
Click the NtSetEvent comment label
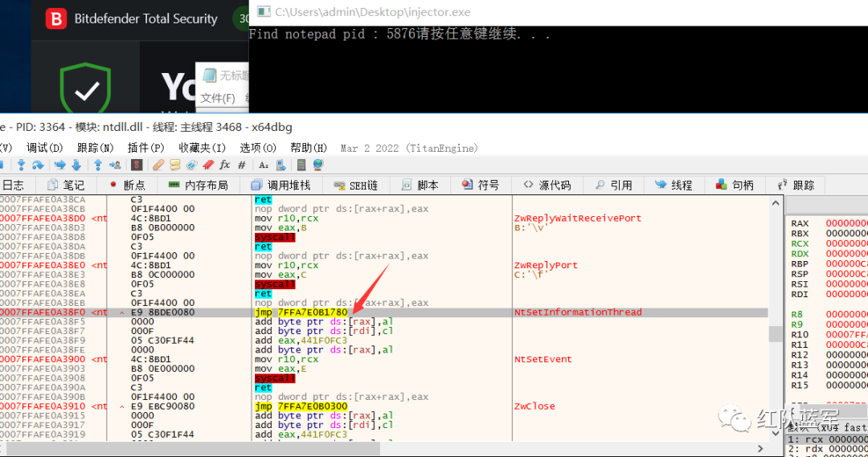pyautogui.click(x=542, y=360)
